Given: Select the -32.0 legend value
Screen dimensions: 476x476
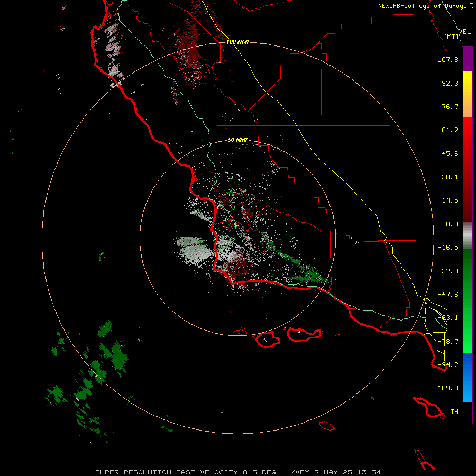Looking at the screenshot, I should pos(448,271).
